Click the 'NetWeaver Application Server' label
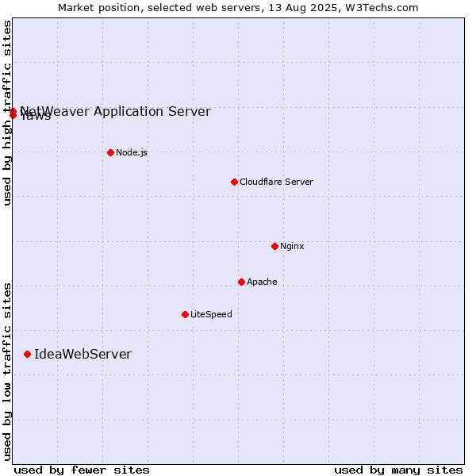The image size is (476, 476). coord(115,111)
